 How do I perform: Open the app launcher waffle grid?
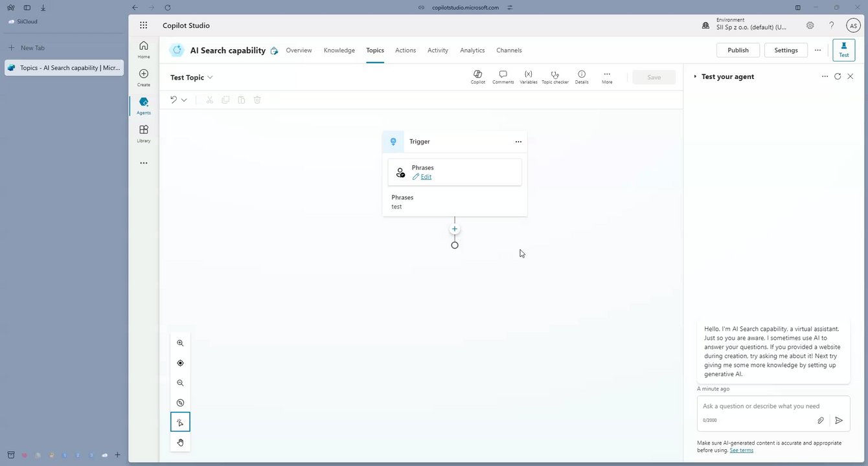[143, 25]
